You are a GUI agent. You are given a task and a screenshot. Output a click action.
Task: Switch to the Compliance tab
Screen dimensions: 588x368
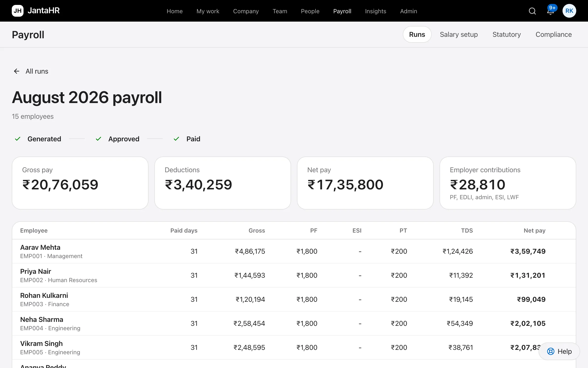(x=553, y=34)
